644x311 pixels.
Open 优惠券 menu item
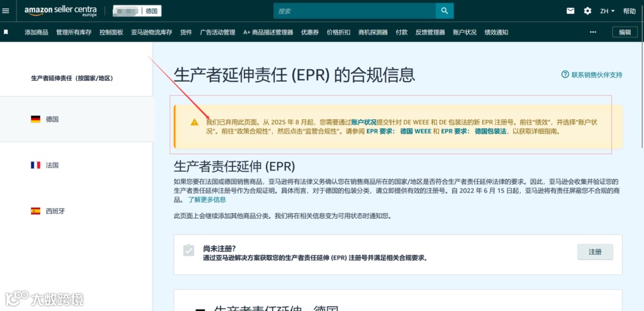point(309,32)
